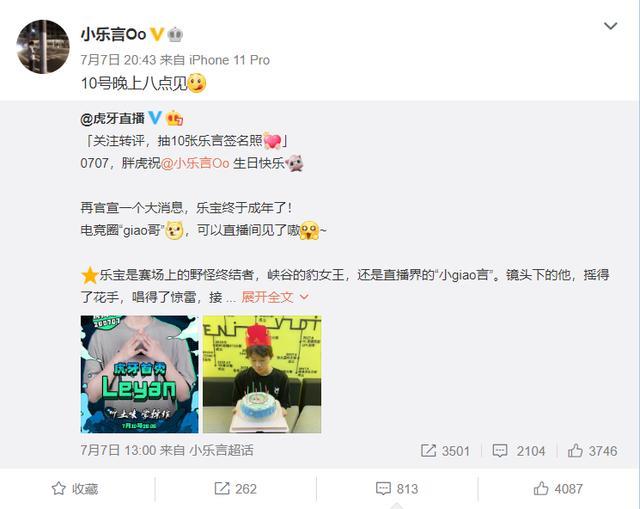
Task: Open the post options chevron menu
Action: tap(610, 26)
